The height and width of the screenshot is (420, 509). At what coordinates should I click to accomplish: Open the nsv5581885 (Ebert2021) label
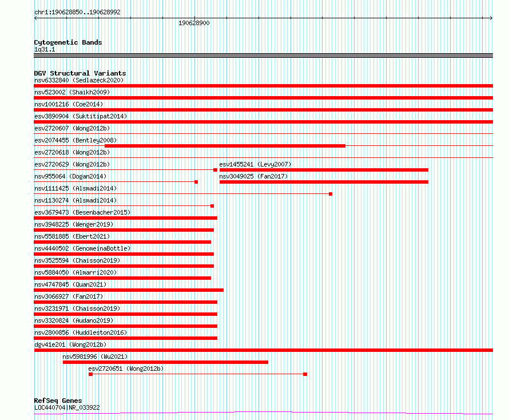pos(72,236)
